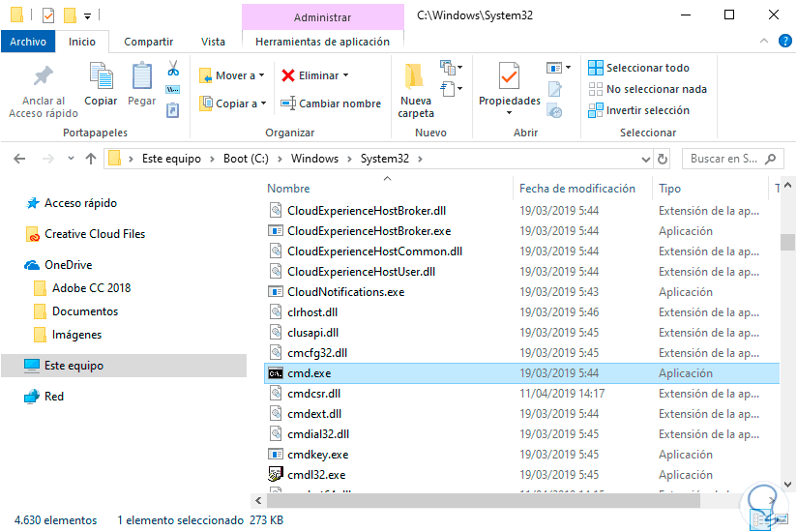Switch to the Inicio tab
This screenshot has height=532, width=797.
(x=82, y=42)
